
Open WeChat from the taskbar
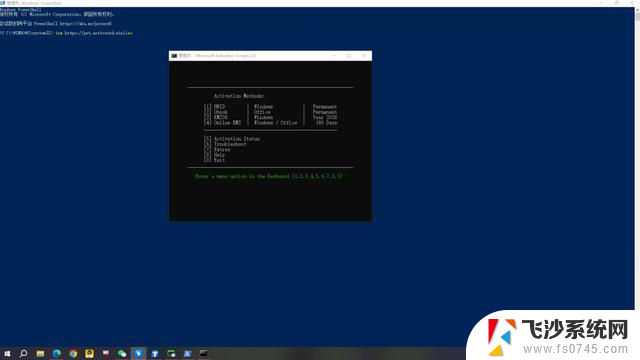(122, 353)
